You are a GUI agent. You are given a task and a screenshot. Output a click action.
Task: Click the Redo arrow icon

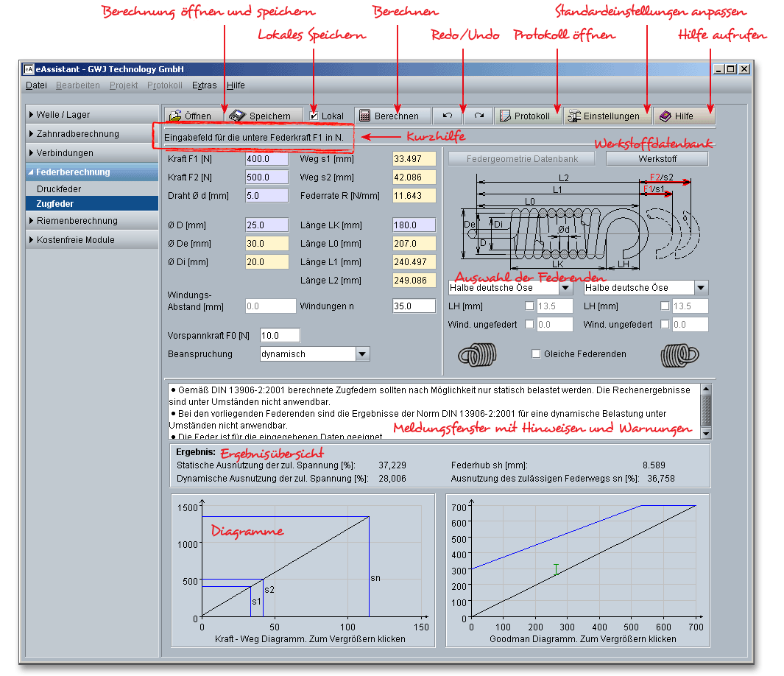478,116
